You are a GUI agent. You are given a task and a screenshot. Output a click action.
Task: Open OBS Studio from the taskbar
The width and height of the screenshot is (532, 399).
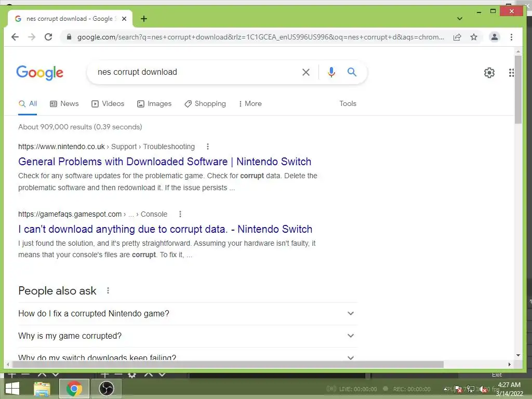pyautogui.click(x=106, y=389)
